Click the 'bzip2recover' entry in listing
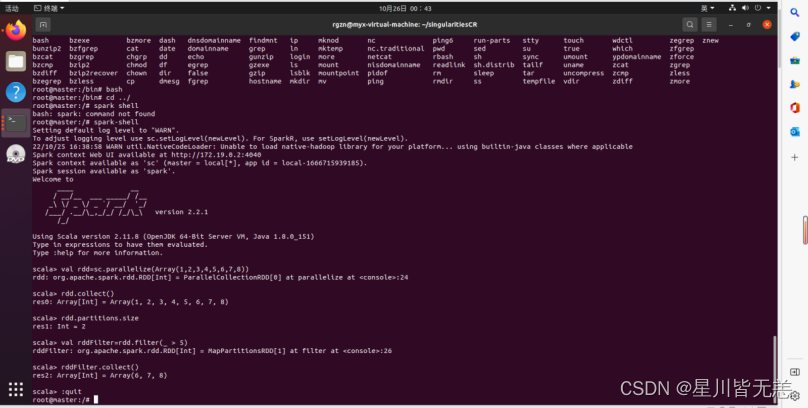 (94, 73)
